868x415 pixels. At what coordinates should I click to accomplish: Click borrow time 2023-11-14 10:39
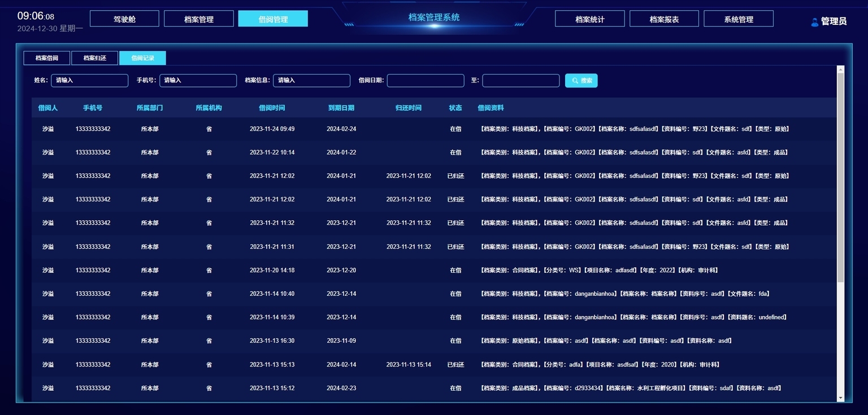point(272,317)
